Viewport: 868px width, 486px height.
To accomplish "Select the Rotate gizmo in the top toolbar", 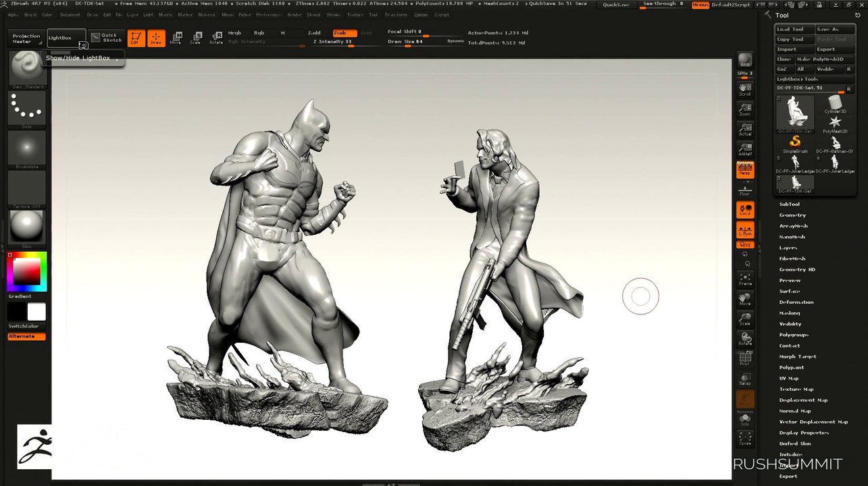I will [216, 38].
